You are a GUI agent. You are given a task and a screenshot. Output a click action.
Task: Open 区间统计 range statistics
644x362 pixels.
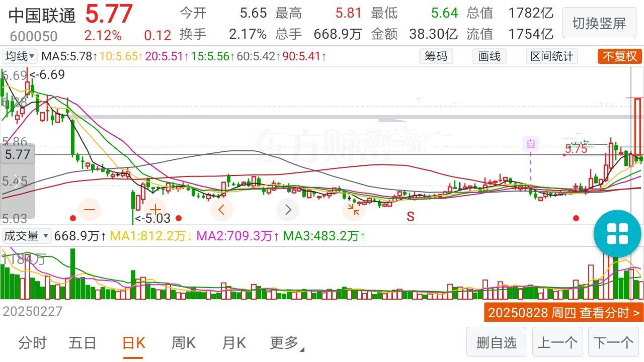tap(552, 56)
